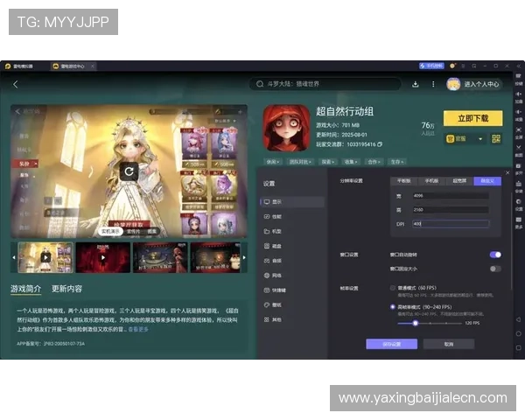Open multi-instance manager in sidebar

pos(518,169)
